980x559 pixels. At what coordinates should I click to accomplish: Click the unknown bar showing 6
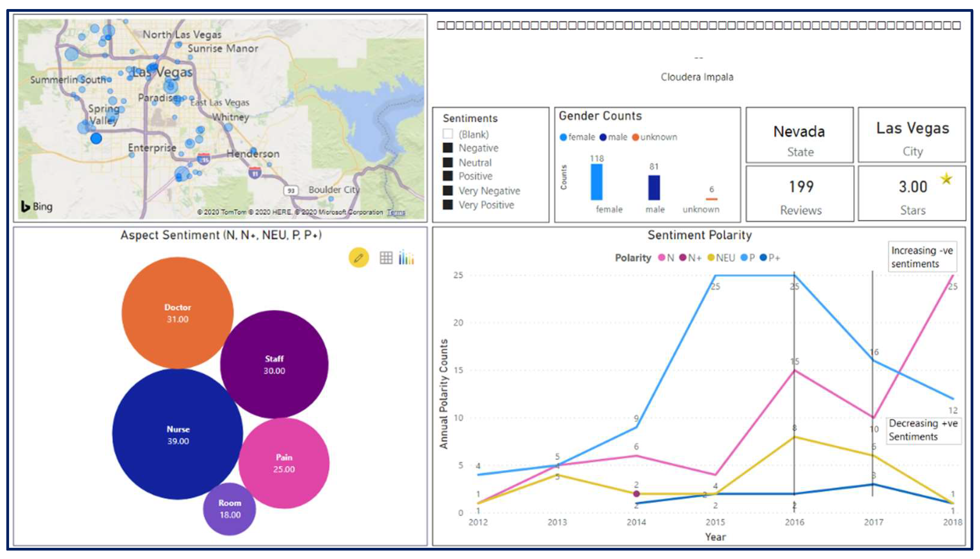click(711, 199)
